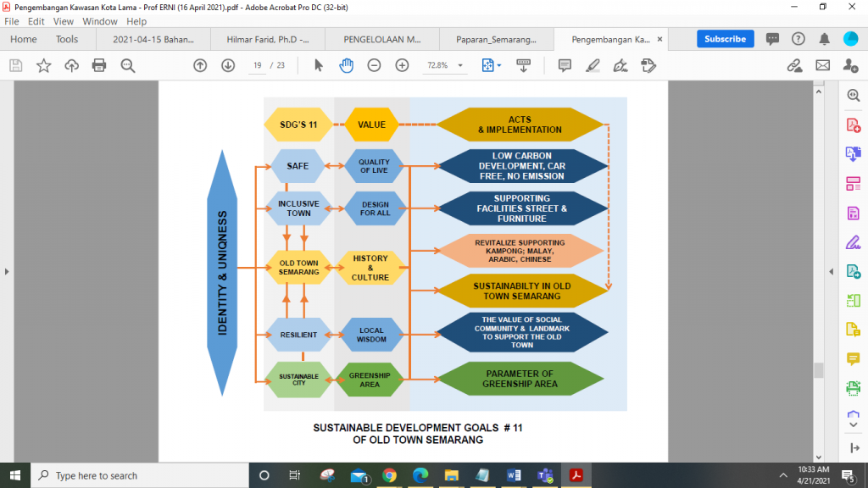Image resolution: width=868 pixels, height=488 pixels.
Task: Print the document using printer icon
Action: tap(99, 65)
